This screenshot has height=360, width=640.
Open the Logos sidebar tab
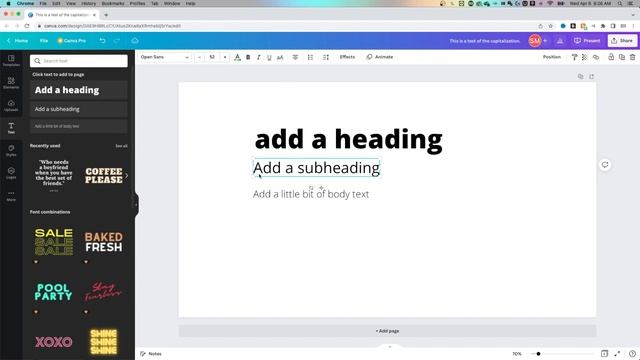click(11, 173)
